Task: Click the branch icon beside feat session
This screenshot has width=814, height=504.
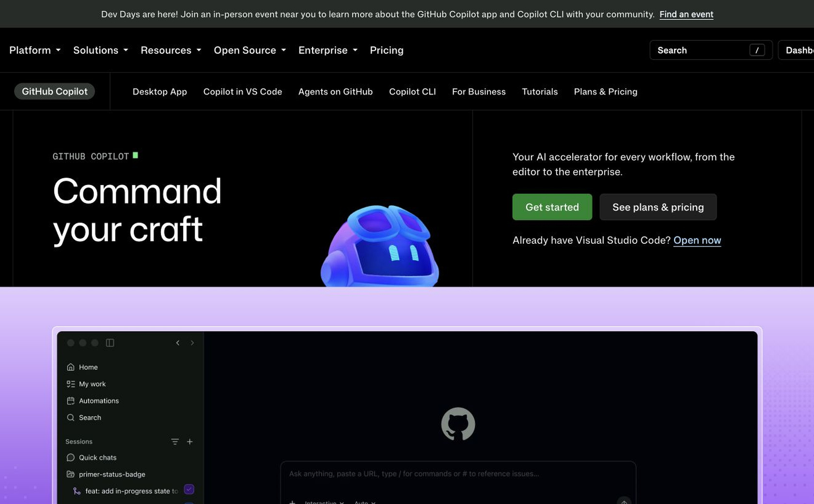Action: pyautogui.click(x=77, y=491)
